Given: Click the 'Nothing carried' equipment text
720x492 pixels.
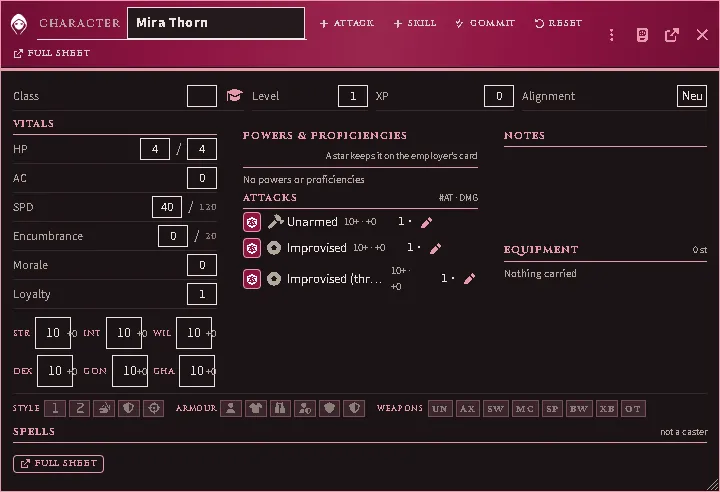Looking at the screenshot, I should [540, 274].
